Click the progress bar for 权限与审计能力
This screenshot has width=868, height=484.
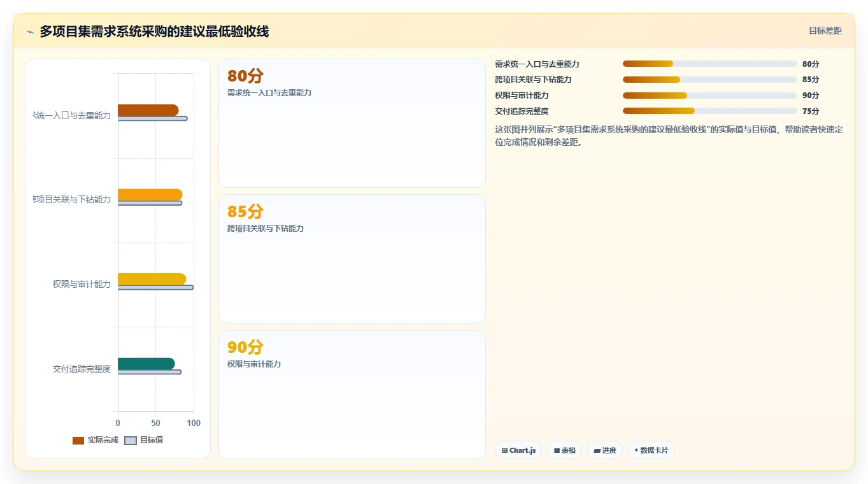pyautogui.click(x=710, y=96)
